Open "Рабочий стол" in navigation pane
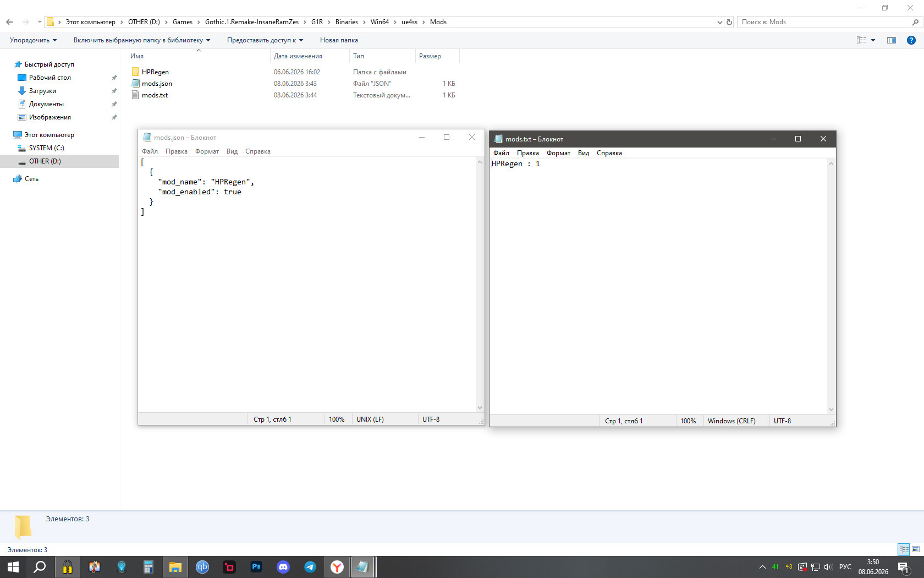Viewport: 924px width, 578px height. (x=50, y=78)
